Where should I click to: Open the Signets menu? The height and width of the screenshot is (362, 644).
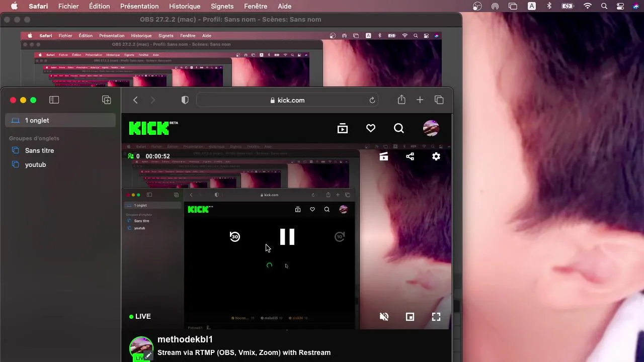tap(222, 6)
